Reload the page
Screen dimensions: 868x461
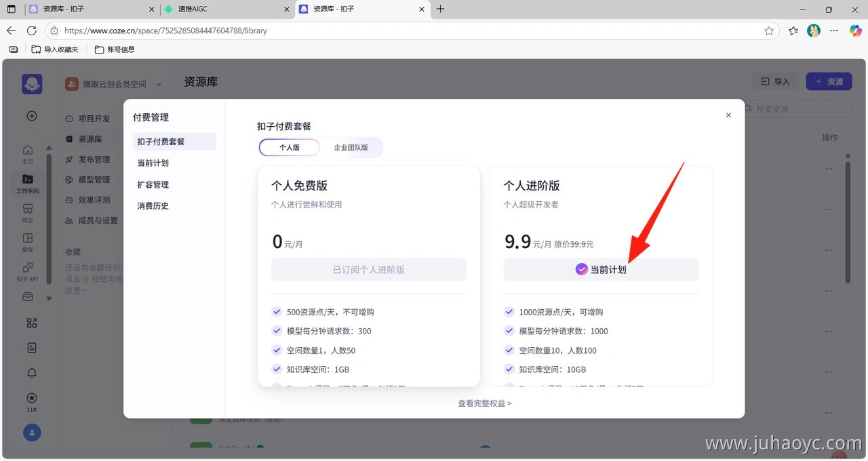tap(31, 31)
